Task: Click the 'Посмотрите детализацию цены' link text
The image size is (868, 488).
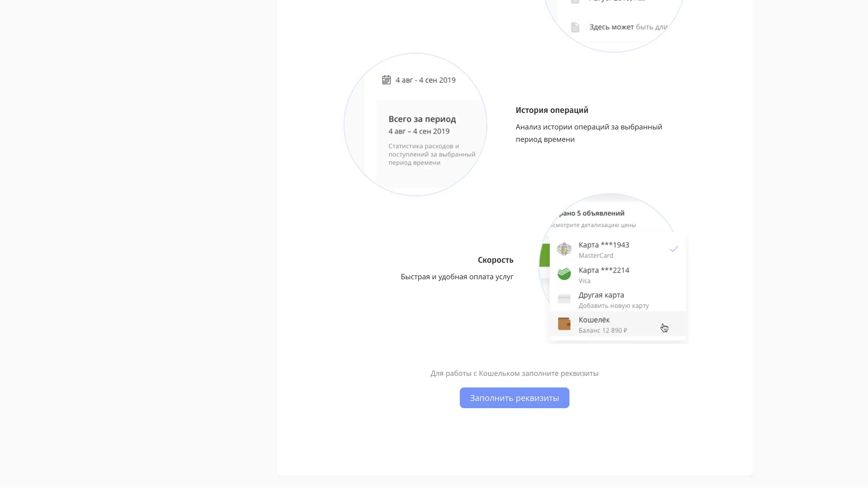Action: 593,225
